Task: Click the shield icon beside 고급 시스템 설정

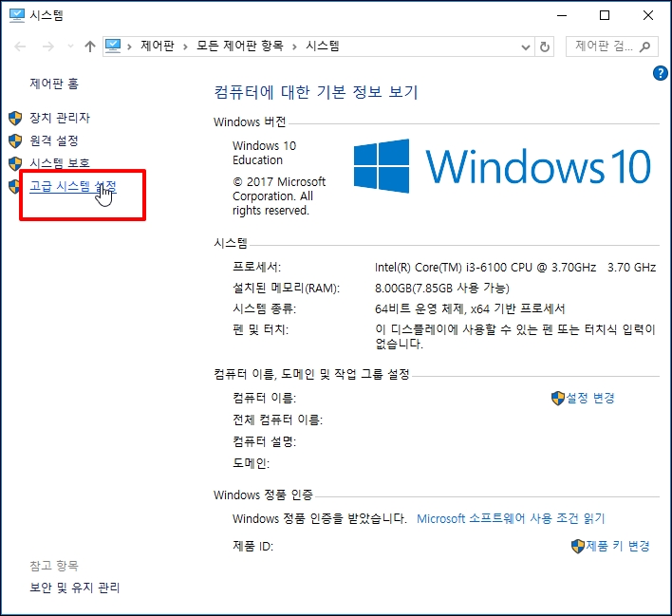Action: click(14, 186)
